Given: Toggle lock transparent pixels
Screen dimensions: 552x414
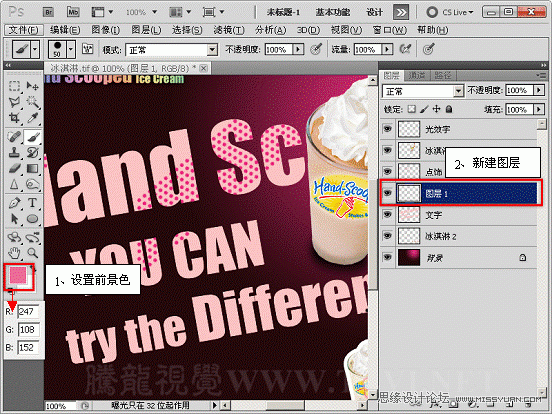Looking at the screenshot, I should click(412, 109).
